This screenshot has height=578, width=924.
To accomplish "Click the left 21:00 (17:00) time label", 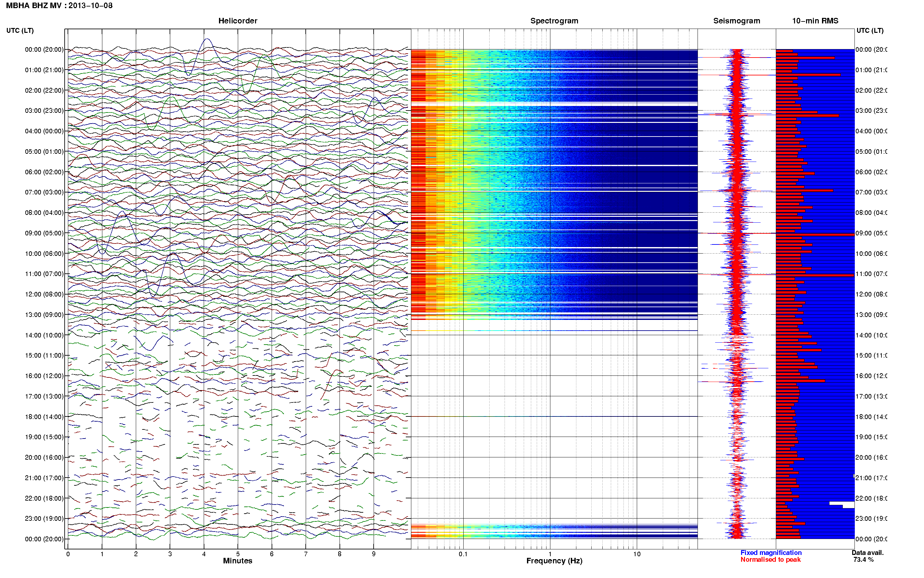I will pyautogui.click(x=44, y=478).
